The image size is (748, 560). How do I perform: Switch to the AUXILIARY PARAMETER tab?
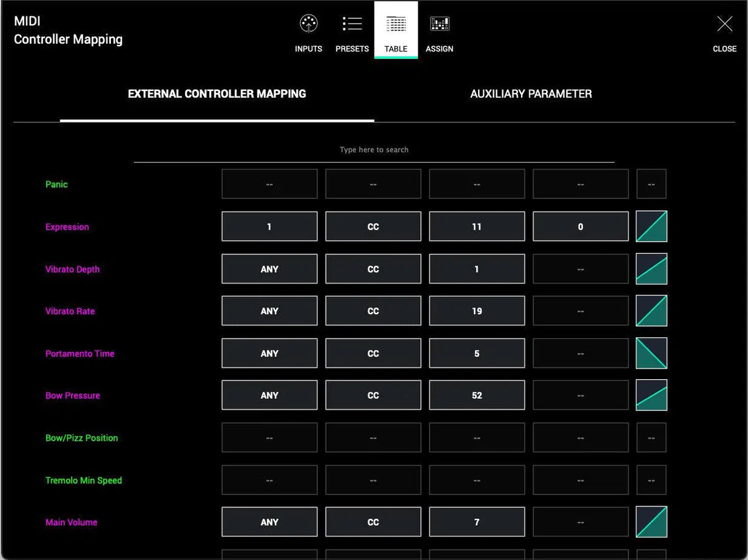pyautogui.click(x=530, y=94)
